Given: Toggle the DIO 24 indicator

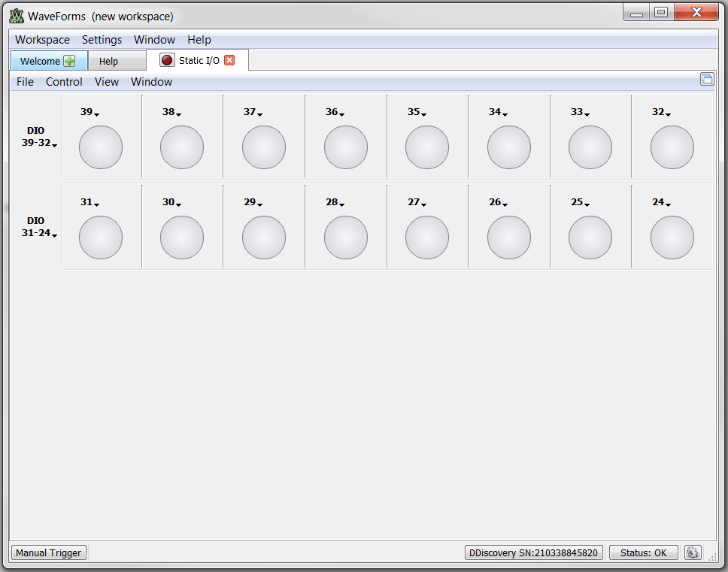Looking at the screenshot, I should tap(672, 238).
